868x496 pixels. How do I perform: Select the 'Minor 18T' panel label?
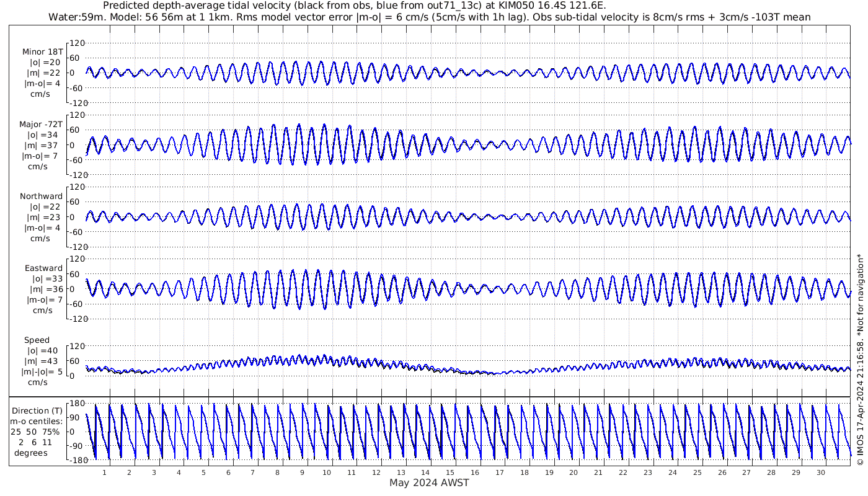click(42, 52)
